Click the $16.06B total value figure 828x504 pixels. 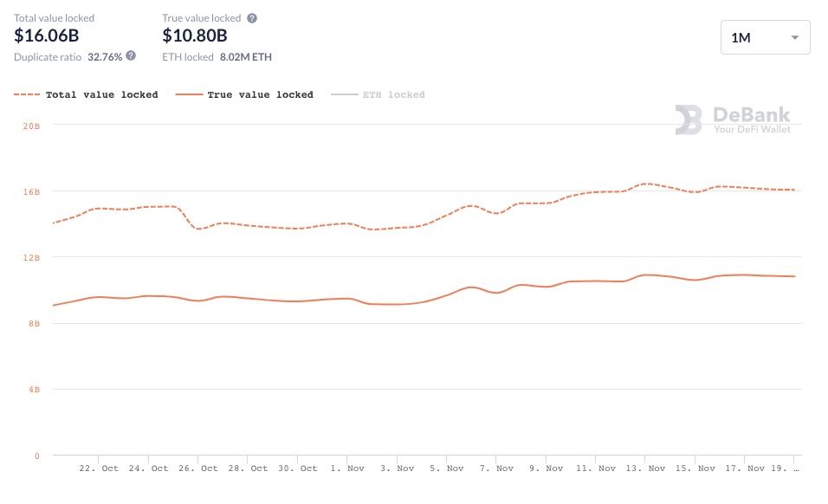click(47, 36)
